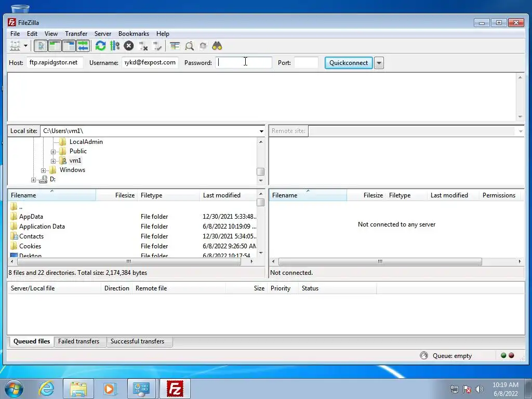Toggle transfer queue display

83,46
